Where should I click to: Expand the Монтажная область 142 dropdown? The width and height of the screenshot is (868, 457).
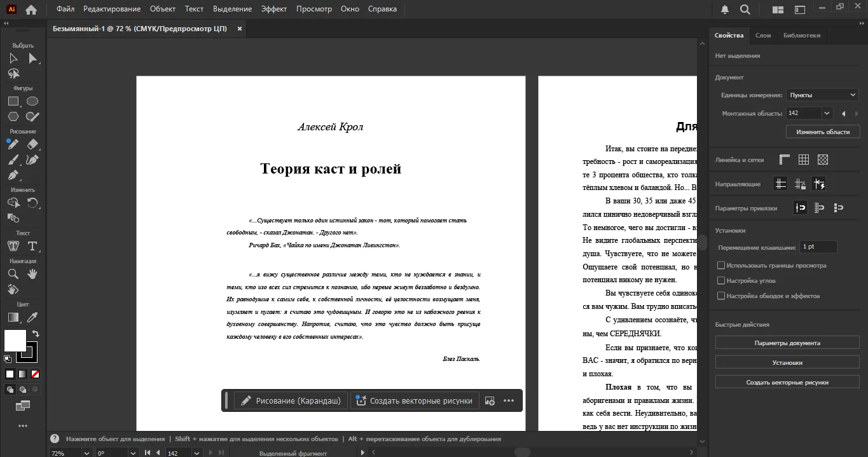click(x=827, y=113)
